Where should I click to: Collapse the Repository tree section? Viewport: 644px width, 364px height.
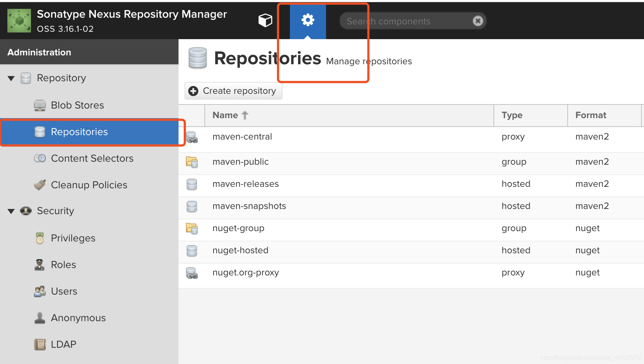pos(11,78)
